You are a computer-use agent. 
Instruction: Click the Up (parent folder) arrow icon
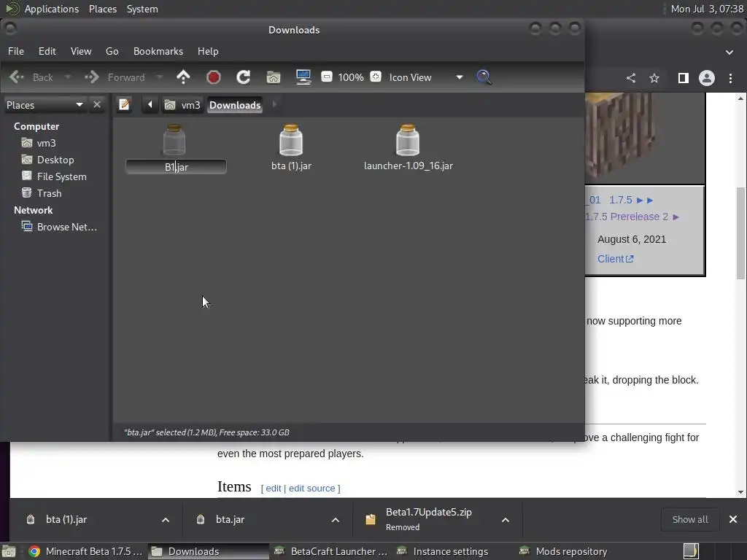pos(183,77)
